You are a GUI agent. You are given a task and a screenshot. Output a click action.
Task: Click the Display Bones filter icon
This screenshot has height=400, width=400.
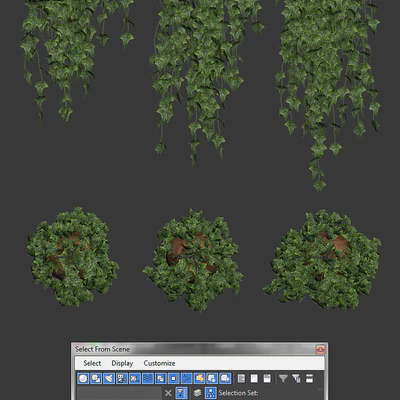(x=186, y=378)
